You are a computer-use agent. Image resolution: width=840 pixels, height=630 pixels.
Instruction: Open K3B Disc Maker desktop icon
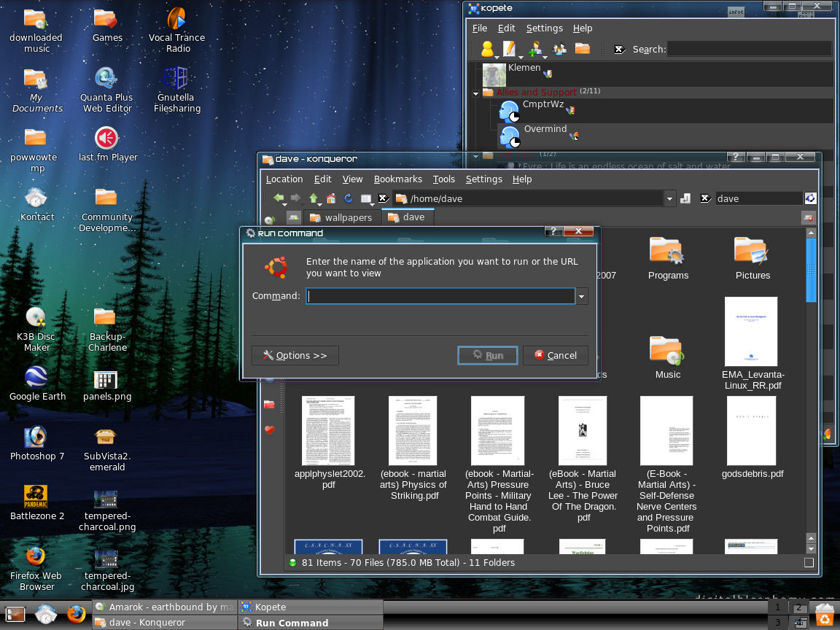[x=36, y=317]
